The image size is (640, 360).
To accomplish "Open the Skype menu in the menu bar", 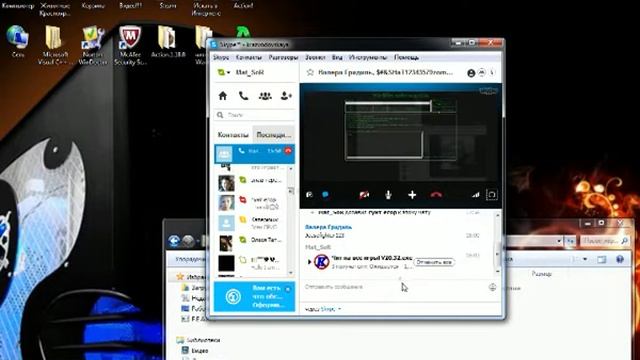I will pos(221,58).
